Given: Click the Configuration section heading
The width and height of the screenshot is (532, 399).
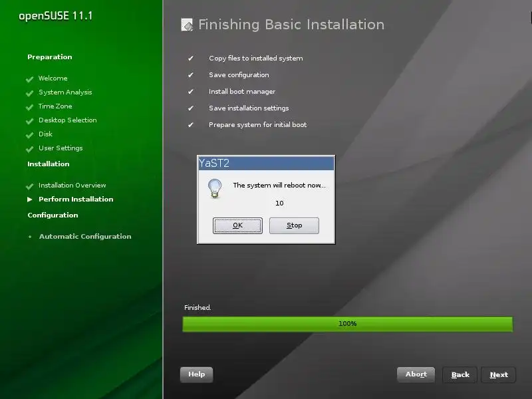Looking at the screenshot, I should [53, 215].
